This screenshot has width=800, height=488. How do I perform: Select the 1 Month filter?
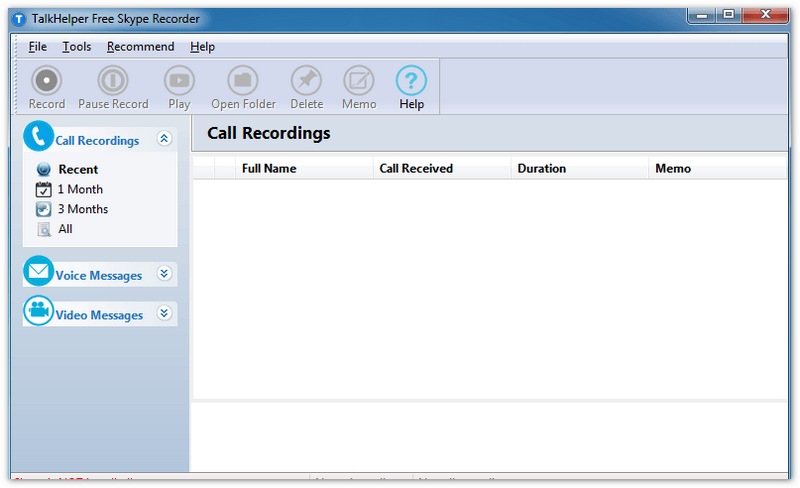tap(80, 189)
